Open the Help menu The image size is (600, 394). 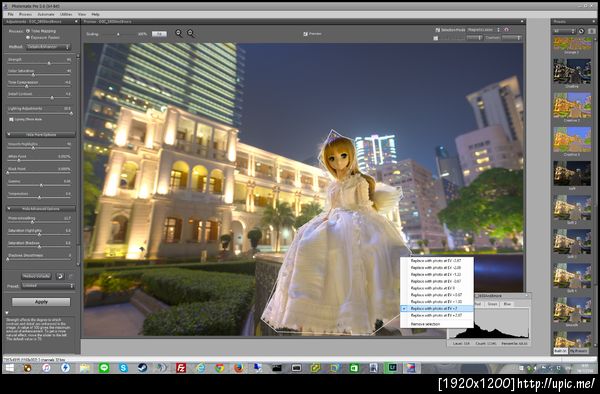(x=95, y=14)
